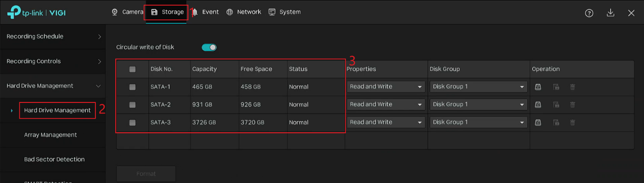Select Hard Drive Management sub-item
The image size is (644, 183).
click(57, 110)
